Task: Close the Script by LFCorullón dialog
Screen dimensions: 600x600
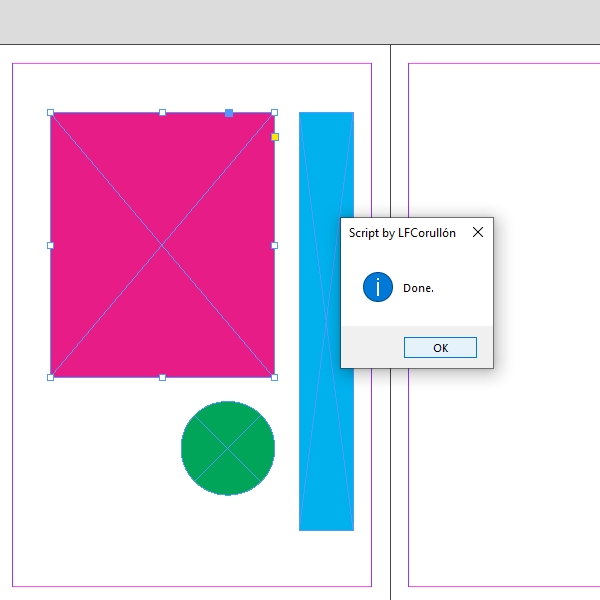Action: [x=477, y=232]
